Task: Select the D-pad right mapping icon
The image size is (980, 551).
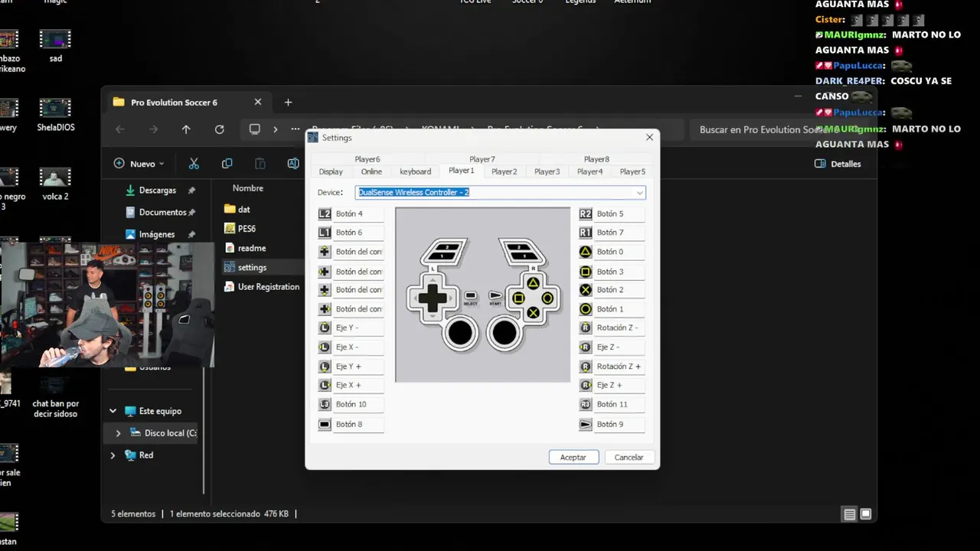Action: (x=325, y=309)
